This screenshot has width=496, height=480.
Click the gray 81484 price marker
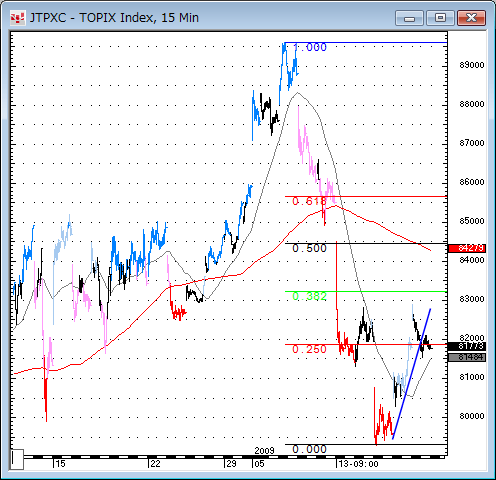coord(467,357)
